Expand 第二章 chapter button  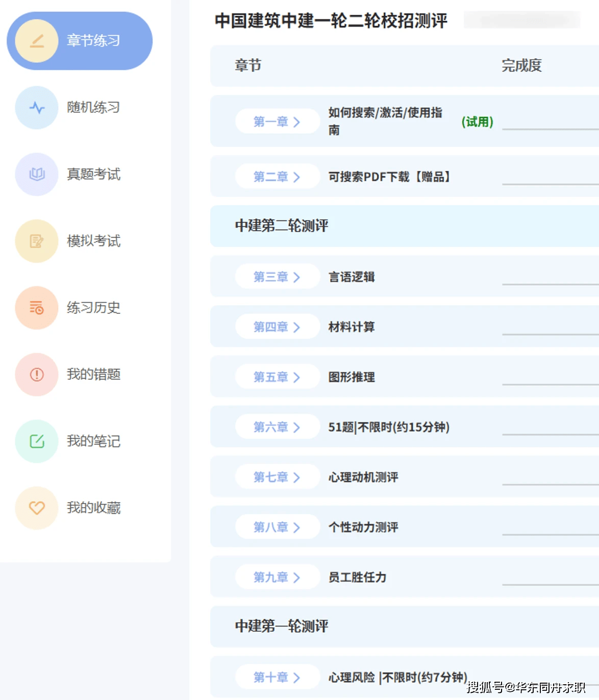[x=277, y=177]
